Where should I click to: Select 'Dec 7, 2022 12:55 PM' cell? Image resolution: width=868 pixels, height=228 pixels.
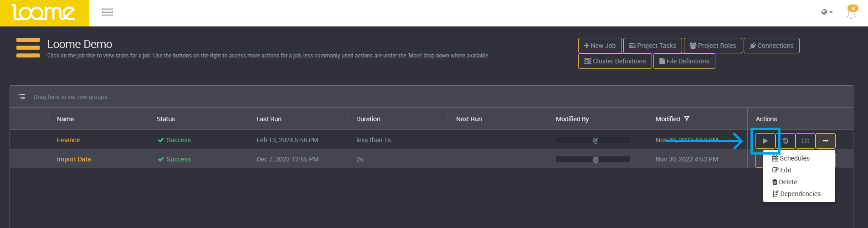288,159
